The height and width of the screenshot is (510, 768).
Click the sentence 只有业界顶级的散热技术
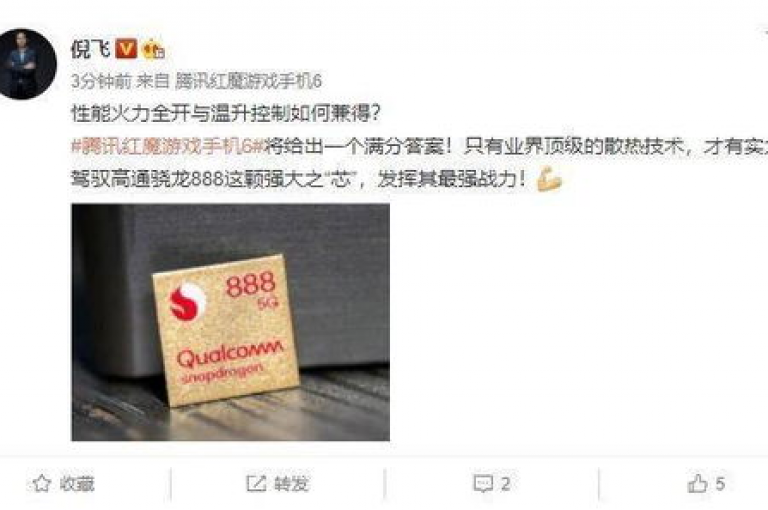point(574,146)
